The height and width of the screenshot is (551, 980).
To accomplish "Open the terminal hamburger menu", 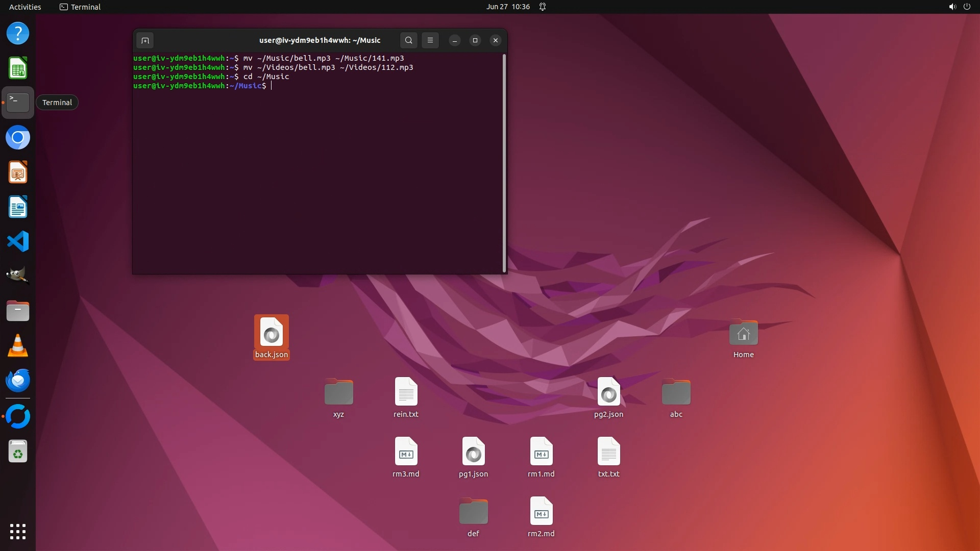I will (430, 40).
